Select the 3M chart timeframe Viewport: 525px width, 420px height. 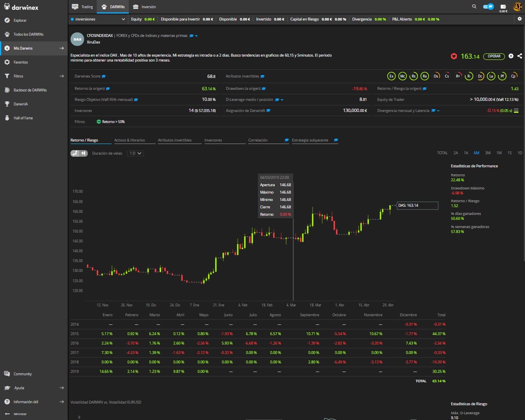click(x=488, y=153)
